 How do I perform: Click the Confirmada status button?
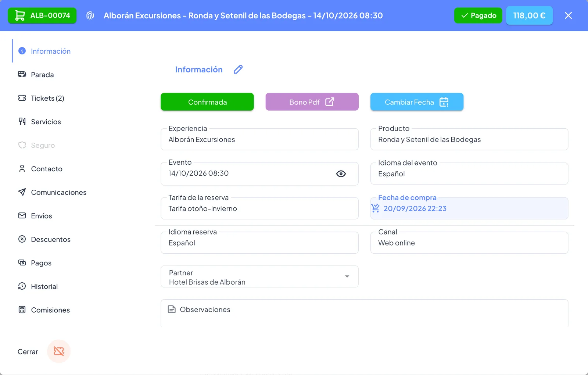(x=207, y=102)
